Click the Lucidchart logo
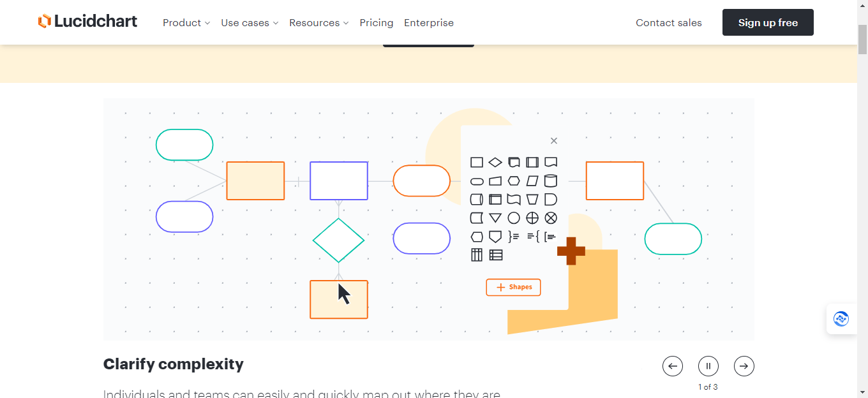The image size is (868, 398). 87,21
